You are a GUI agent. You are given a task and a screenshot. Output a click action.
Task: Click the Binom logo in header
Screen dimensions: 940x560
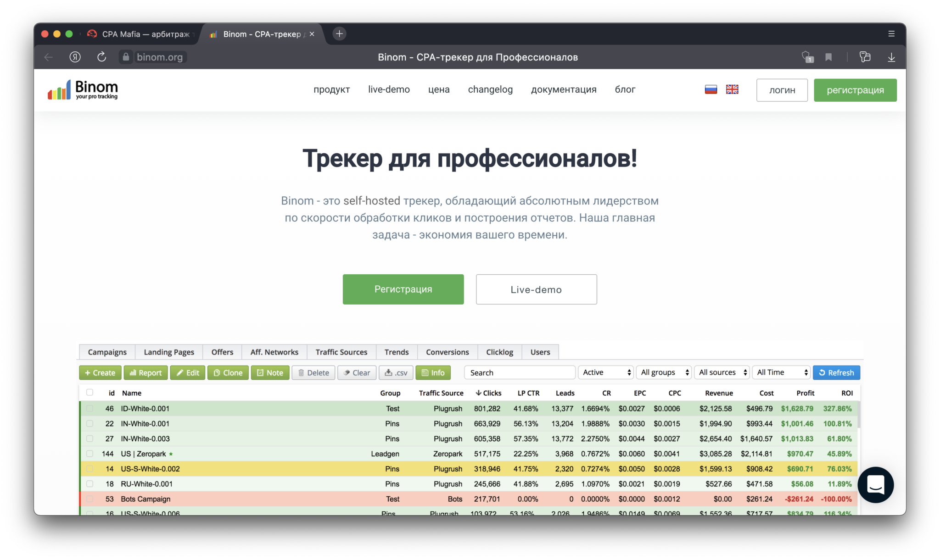(x=83, y=89)
